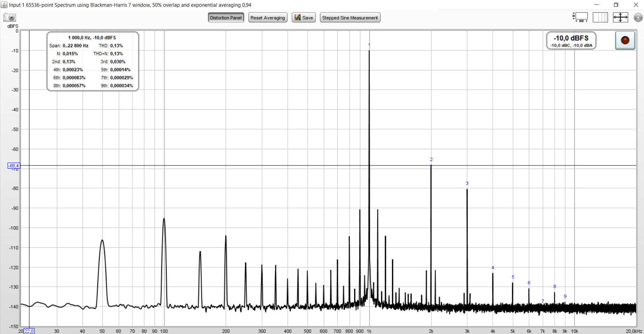Open frequency axis limits icon

pos(600,17)
